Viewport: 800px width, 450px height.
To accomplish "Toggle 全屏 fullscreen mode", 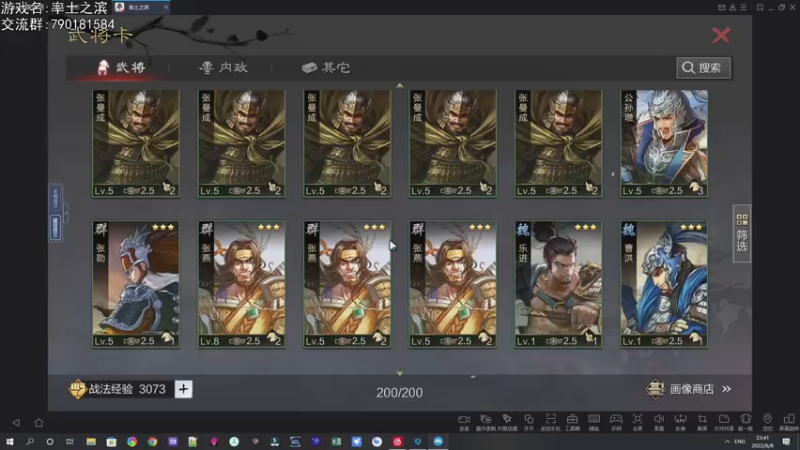I will (637, 421).
